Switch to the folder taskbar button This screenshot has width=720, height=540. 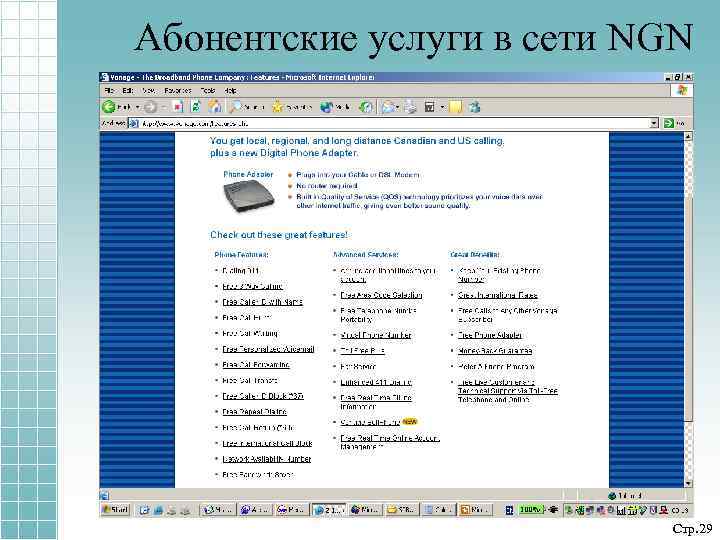401,510
